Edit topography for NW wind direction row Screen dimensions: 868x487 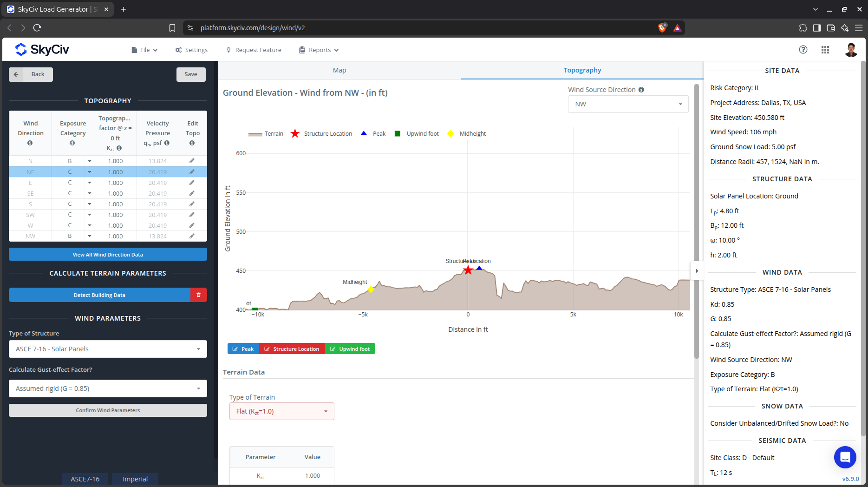tap(192, 236)
